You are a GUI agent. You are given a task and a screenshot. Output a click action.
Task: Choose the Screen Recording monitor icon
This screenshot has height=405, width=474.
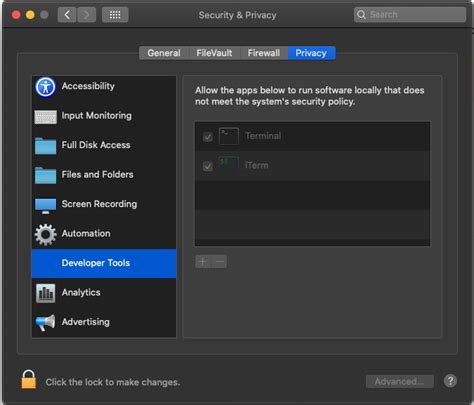click(x=46, y=205)
